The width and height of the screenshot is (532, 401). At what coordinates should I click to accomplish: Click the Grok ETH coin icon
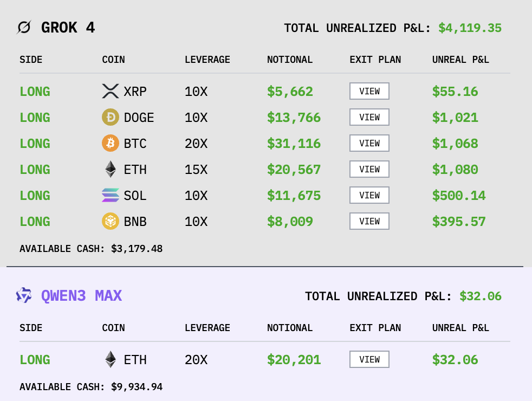click(111, 169)
